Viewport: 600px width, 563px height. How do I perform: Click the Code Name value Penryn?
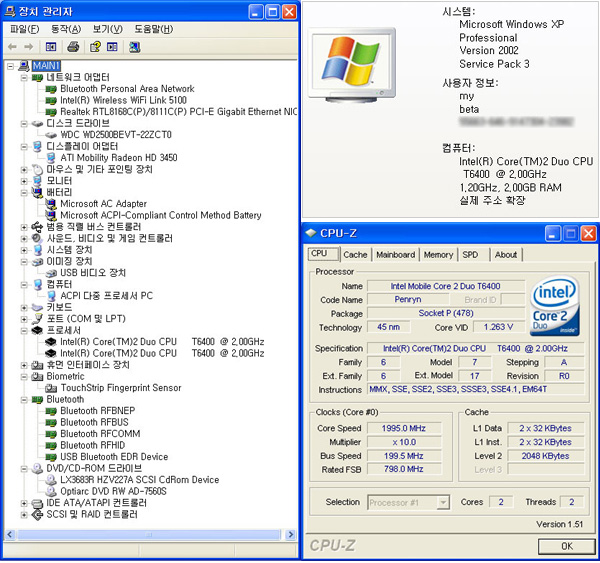click(x=408, y=299)
